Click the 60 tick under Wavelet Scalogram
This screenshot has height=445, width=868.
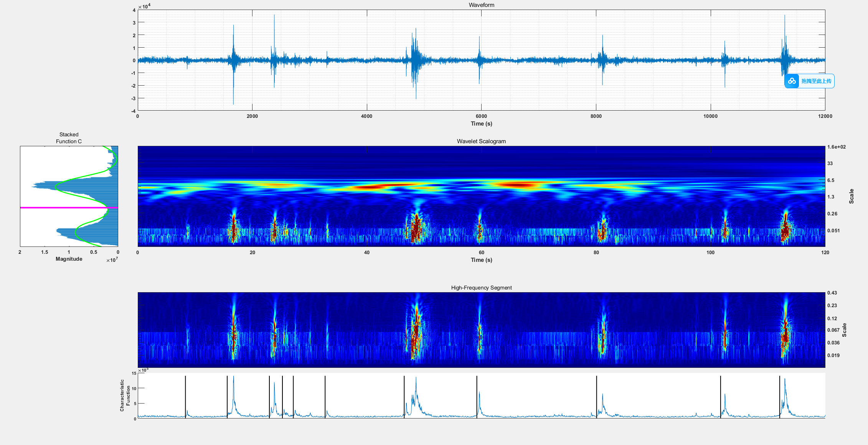pos(481,253)
